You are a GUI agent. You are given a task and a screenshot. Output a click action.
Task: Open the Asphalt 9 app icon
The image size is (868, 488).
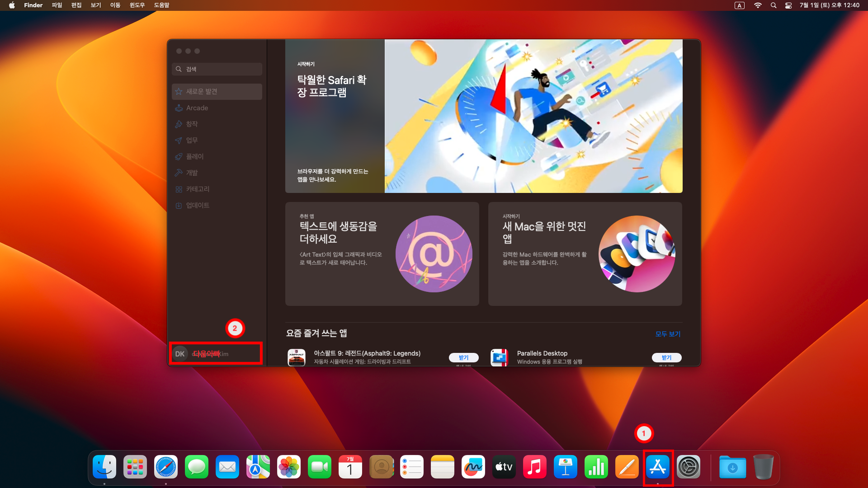tap(297, 357)
